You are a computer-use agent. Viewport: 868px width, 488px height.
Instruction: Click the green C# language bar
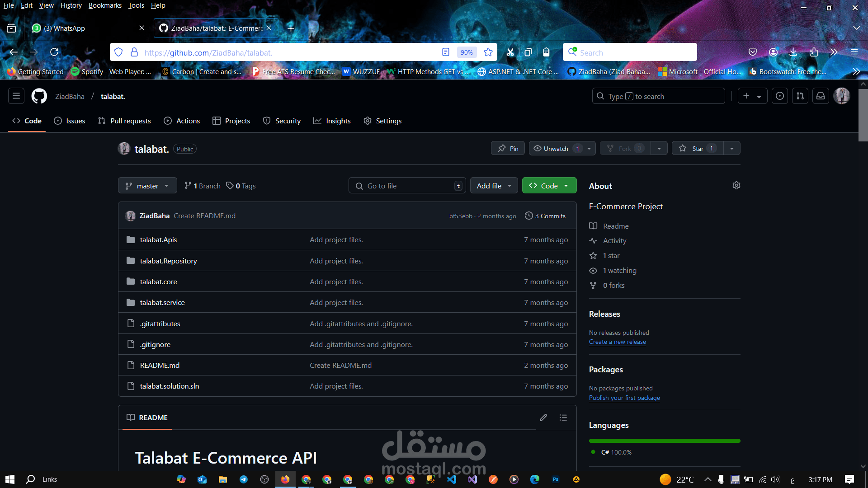(664, 441)
